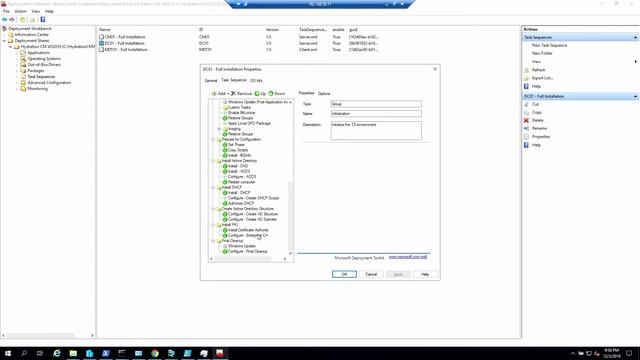Click New Task Sequence in Actions
640x360 pixels.
(549, 45)
